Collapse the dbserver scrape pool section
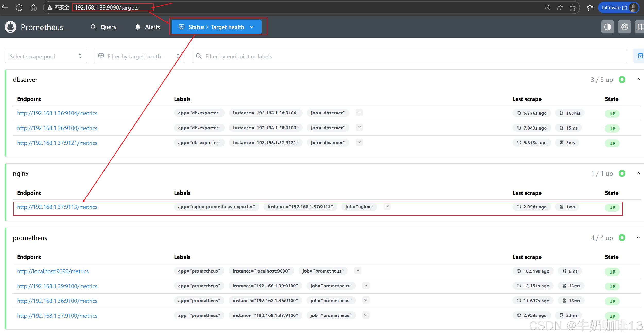644x336 pixels. click(638, 79)
